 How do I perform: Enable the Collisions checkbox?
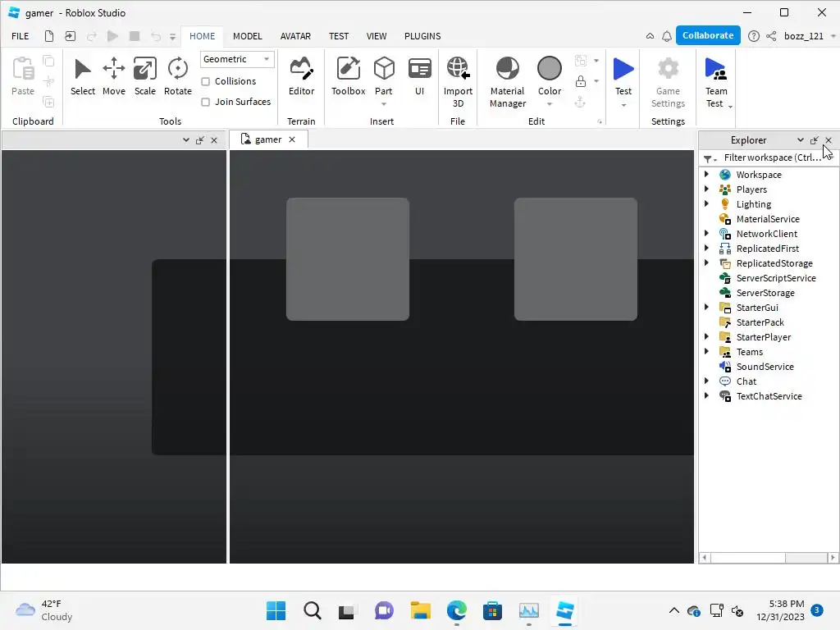coord(205,81)
